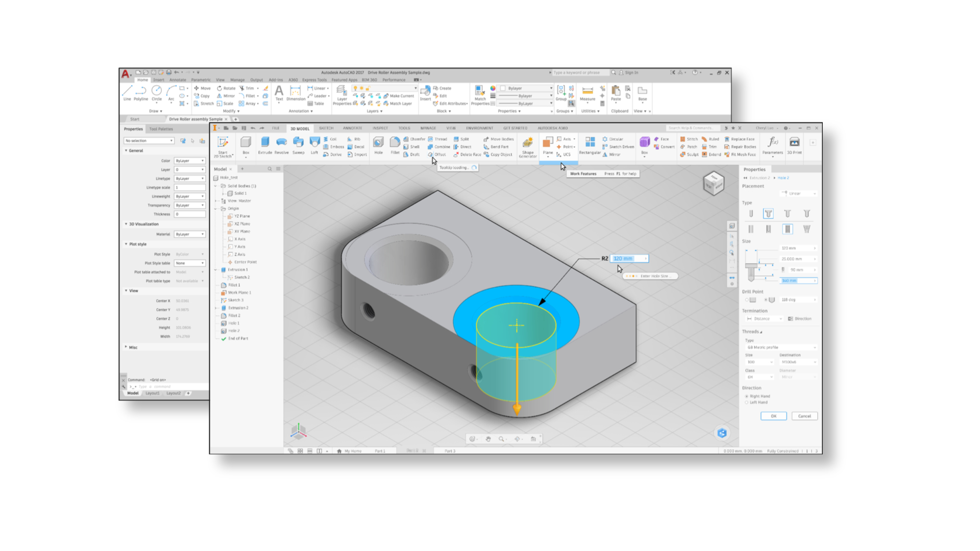980x551 pixels.
Task: Open the Shape Generator
Action: point(528,147)
